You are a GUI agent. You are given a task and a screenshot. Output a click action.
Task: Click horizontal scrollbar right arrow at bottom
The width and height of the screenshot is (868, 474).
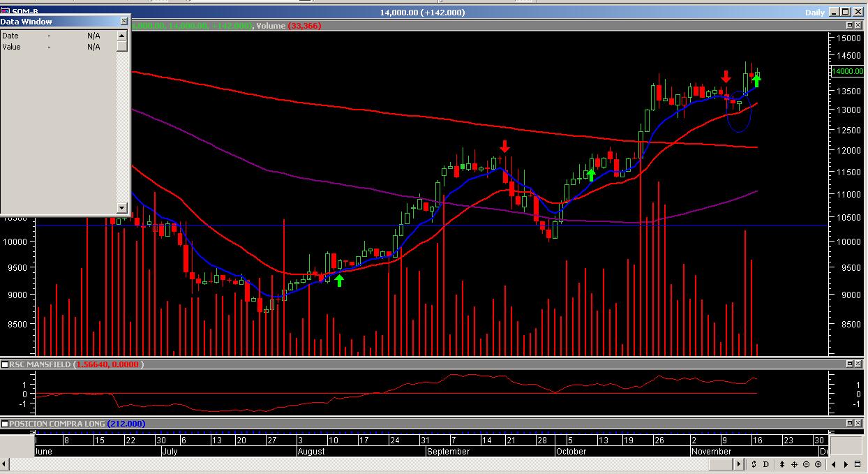(x=740, y=464)
